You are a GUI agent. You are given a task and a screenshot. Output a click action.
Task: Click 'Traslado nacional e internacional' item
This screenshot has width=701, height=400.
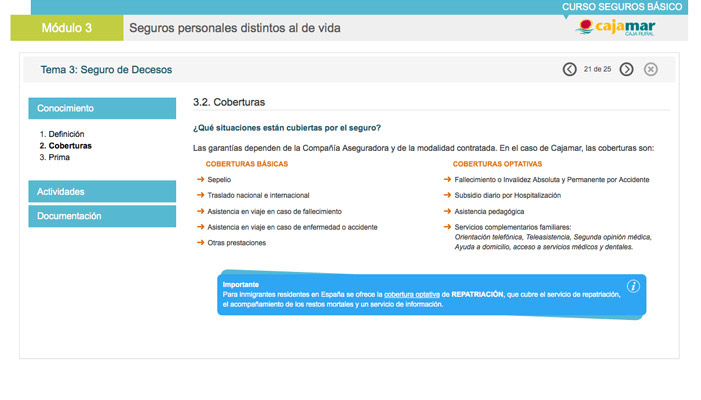(258, 195)
